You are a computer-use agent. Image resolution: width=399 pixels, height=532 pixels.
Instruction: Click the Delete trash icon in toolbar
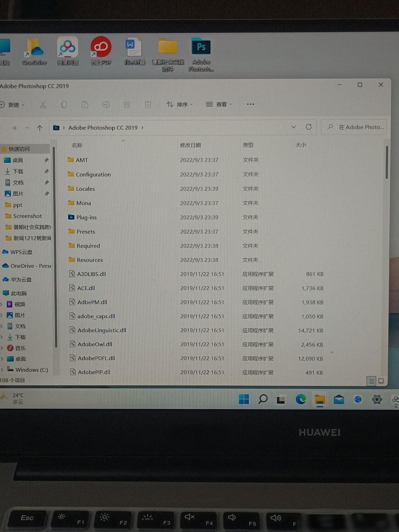[148, 105]
